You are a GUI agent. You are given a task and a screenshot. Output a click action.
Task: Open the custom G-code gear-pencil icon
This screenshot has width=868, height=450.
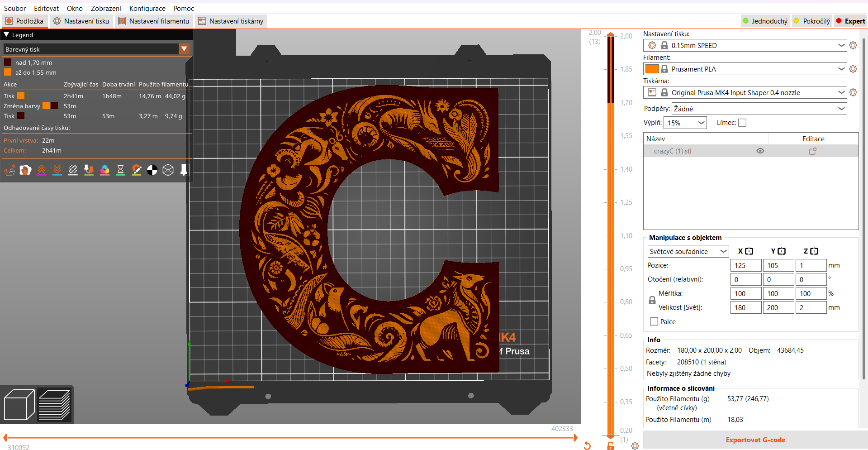pos(136,170)
